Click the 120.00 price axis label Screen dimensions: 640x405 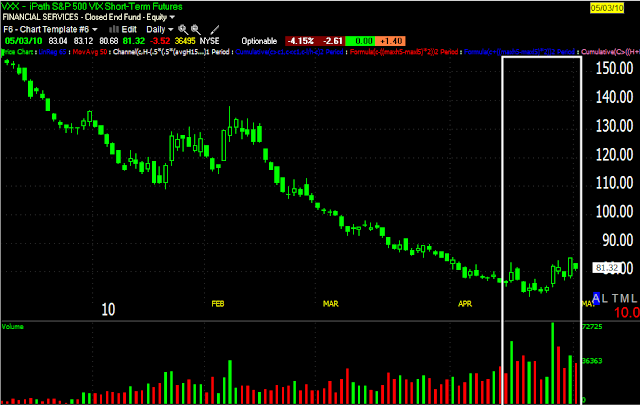coord(615,154)
